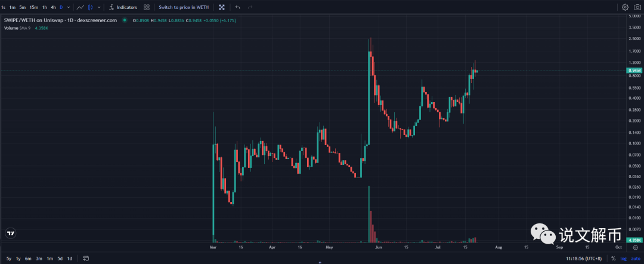Click the High value 0.9458 in legend
The width and height of the screenshot is (644, 264).
(x=159, y=20)
